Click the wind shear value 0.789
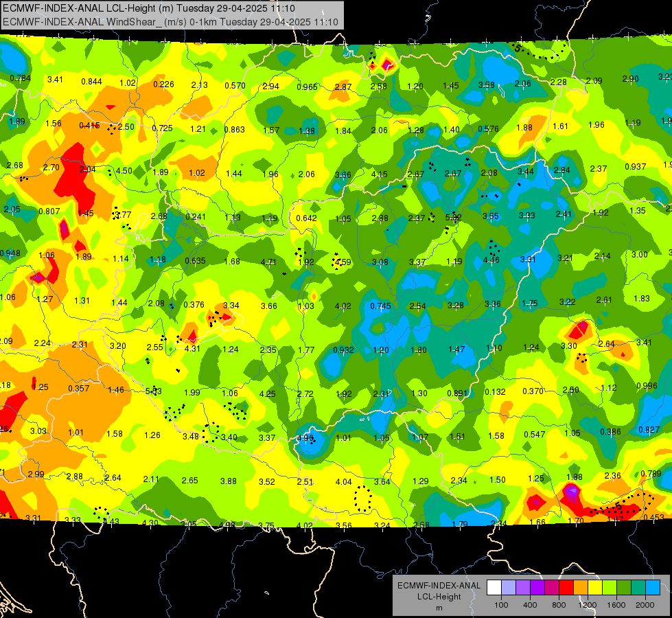 651,474
